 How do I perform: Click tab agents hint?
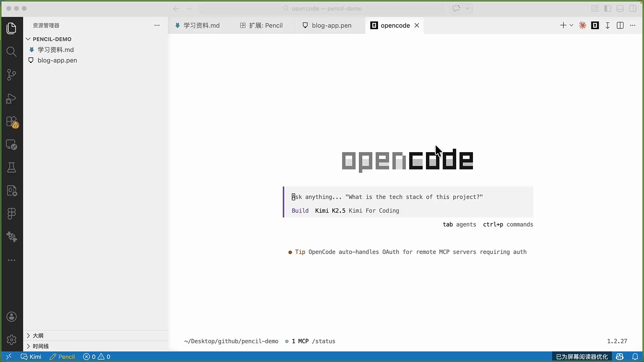coord(459,225)
